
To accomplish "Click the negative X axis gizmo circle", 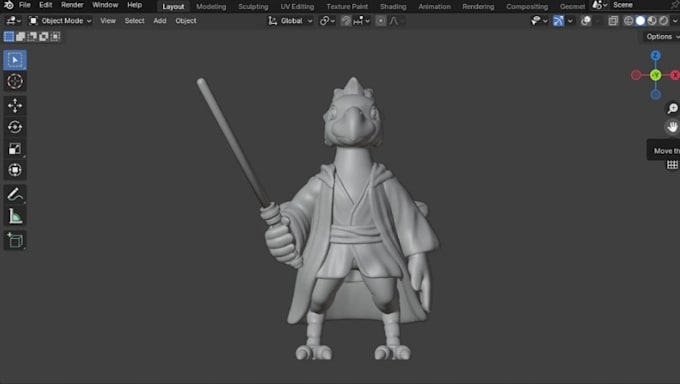I will coord(636,75).
